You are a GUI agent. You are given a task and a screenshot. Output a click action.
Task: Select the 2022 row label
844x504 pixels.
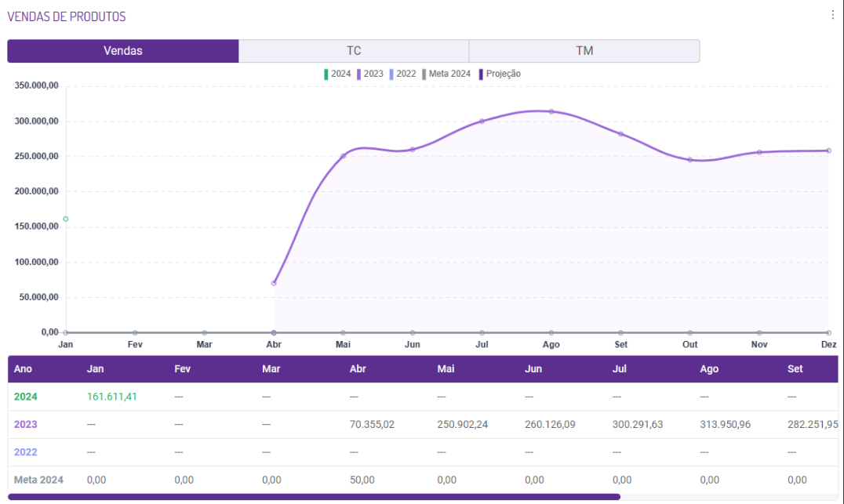tap(25, 451)
